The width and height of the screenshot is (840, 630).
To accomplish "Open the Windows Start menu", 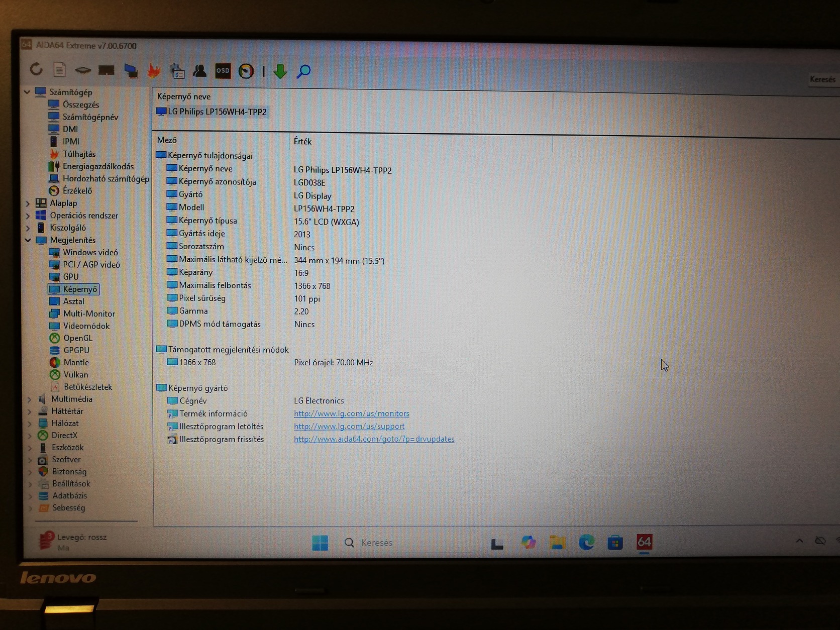I will click(320, 543).
